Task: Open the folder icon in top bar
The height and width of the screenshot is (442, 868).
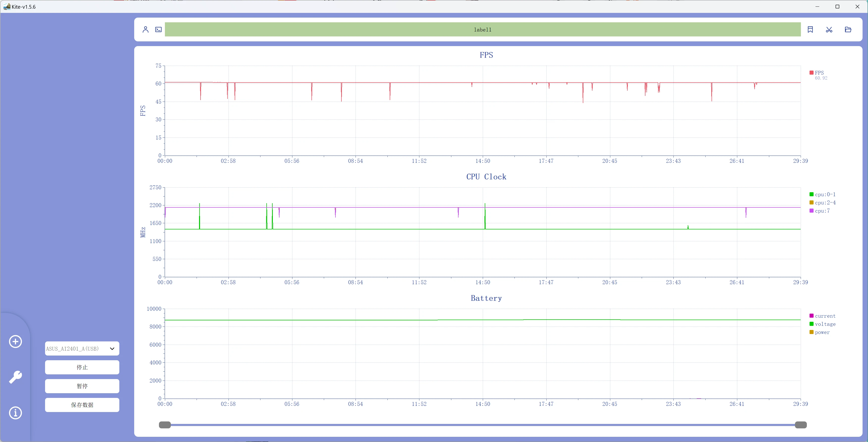Action: [x=848, y=30]
